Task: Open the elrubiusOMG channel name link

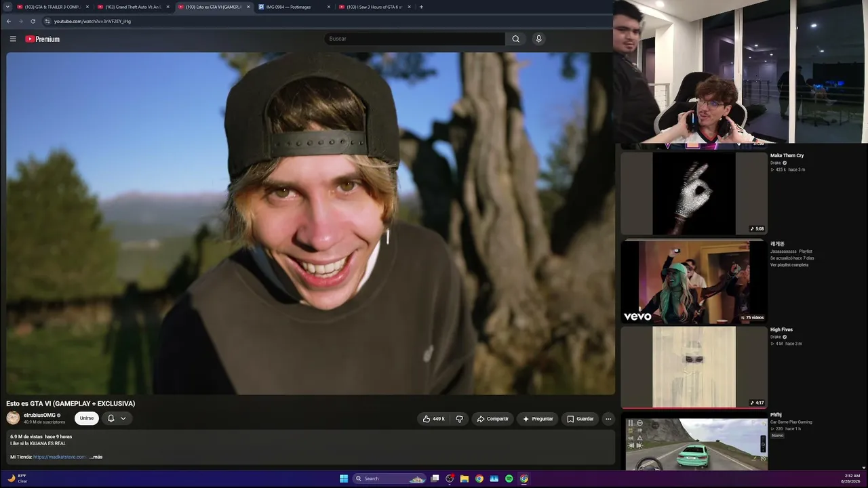Action: tap(39, 415)
